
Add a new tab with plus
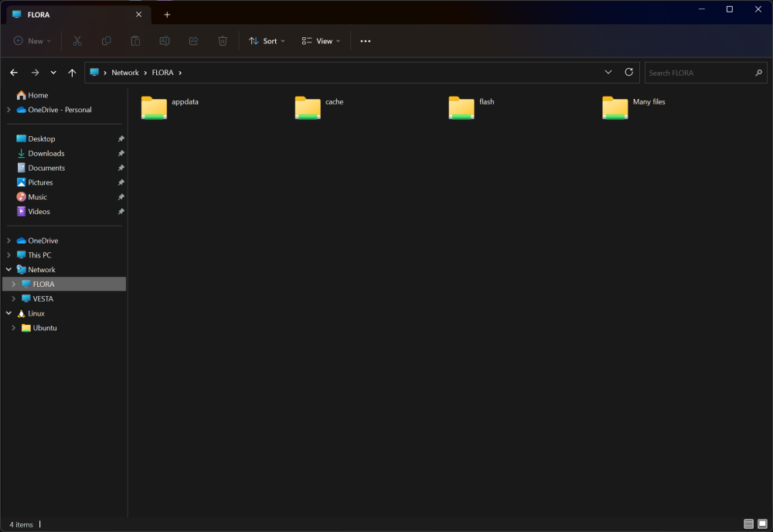167,15
